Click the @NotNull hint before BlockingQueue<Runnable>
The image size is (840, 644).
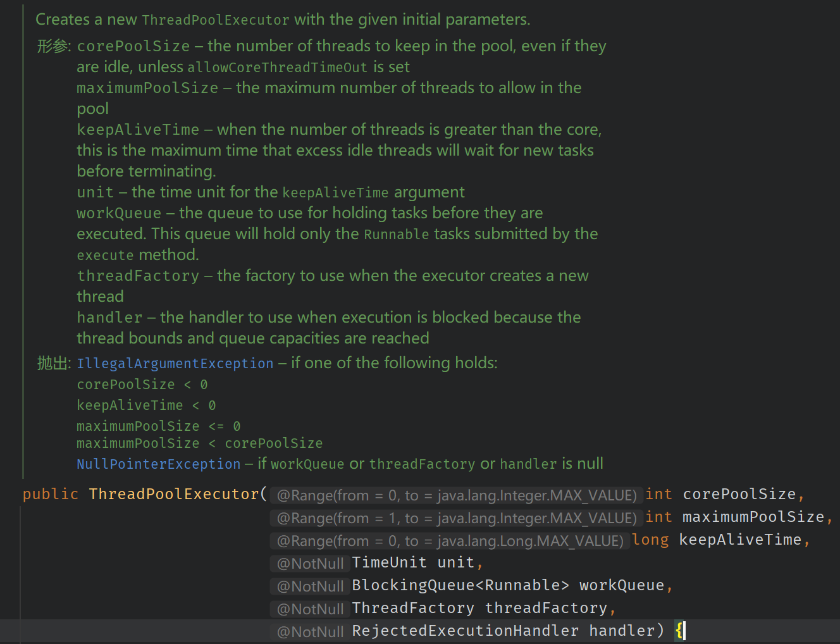pos(310,586)
